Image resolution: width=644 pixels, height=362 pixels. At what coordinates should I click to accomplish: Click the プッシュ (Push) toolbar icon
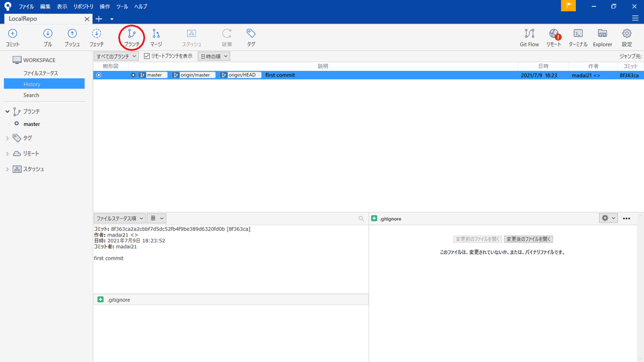point(72,34)
